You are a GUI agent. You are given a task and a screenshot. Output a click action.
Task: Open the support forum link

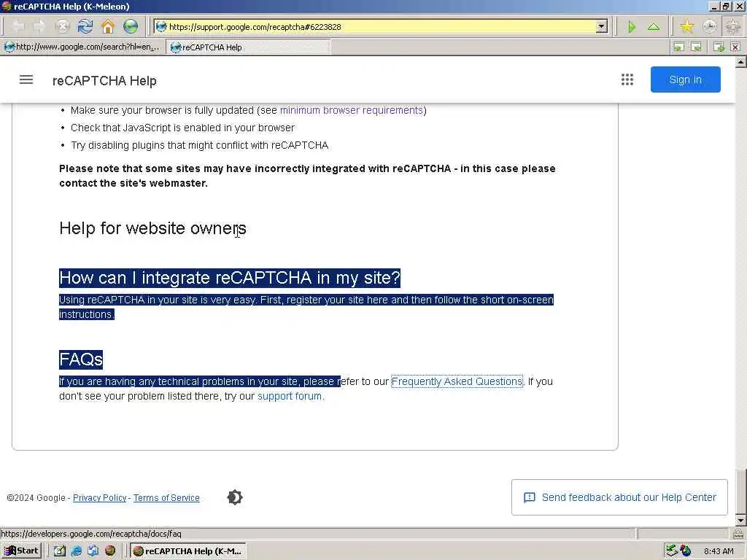click(x=290, y=396)
